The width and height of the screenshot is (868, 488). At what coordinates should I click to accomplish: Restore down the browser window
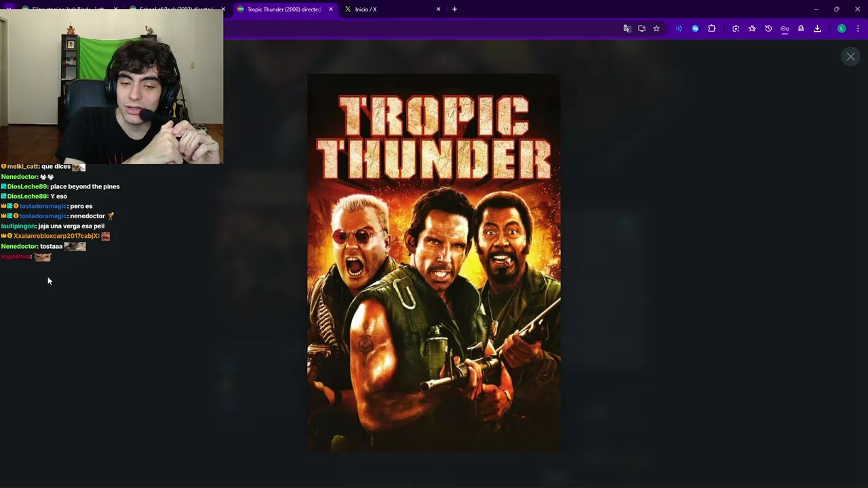coord(836,9)
